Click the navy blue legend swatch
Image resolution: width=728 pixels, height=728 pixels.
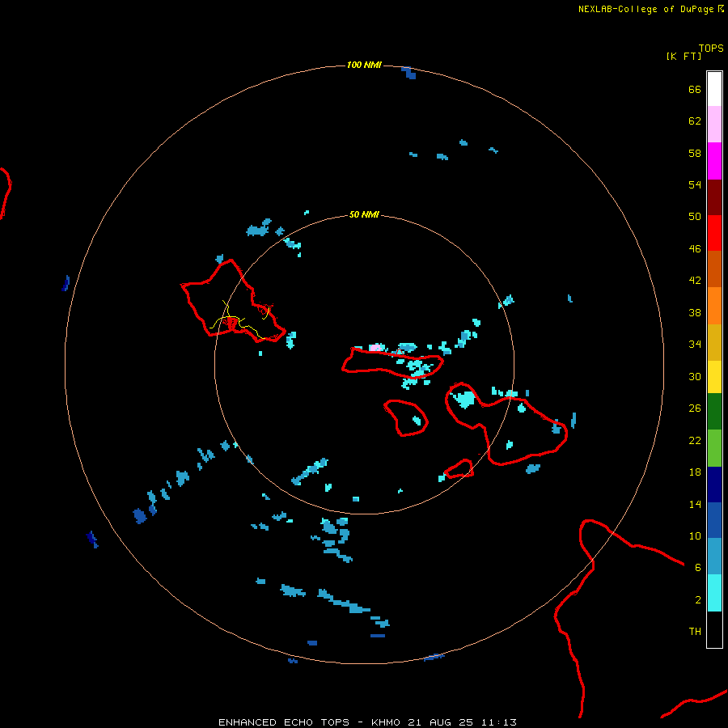pos(714,485)
